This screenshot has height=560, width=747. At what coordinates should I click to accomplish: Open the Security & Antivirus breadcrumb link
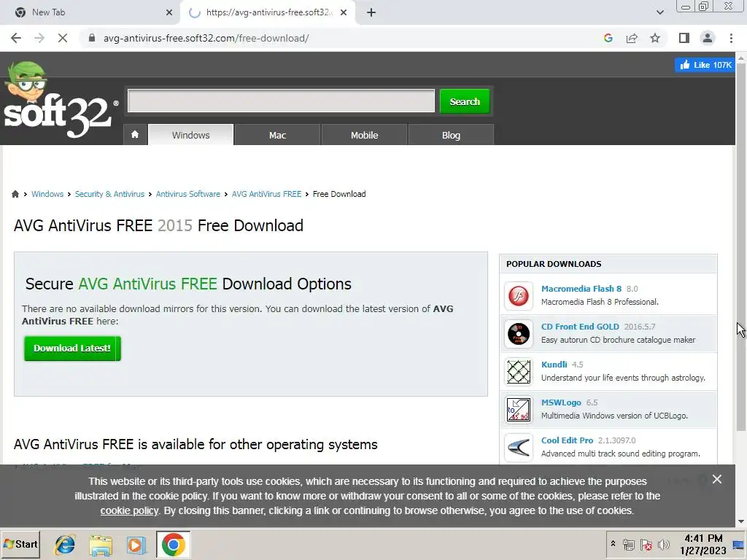pos(109,194)
